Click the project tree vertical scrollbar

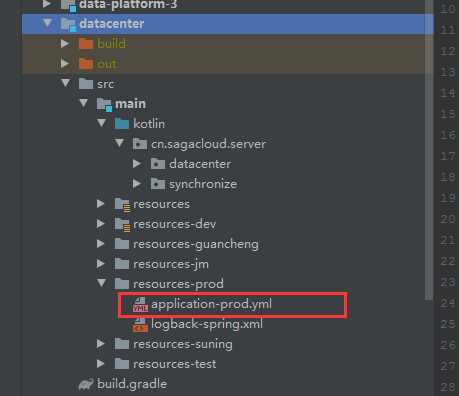pyautogui.click(x=429, y=150)
